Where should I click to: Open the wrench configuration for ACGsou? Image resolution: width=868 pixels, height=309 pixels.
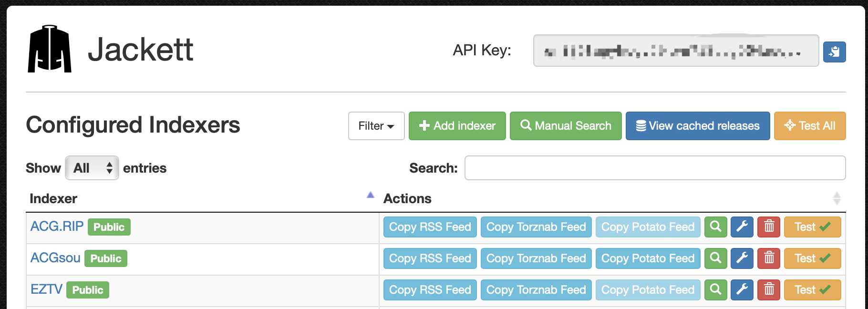[742, 258]
